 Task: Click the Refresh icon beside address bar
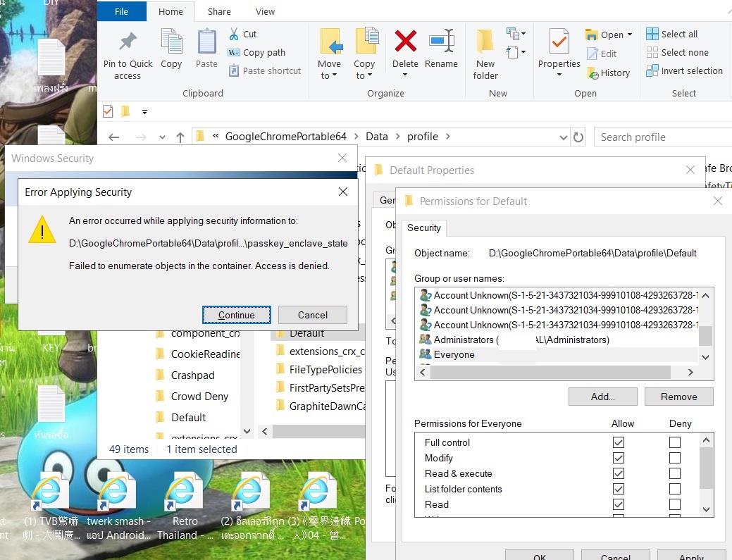coord(578,137)
